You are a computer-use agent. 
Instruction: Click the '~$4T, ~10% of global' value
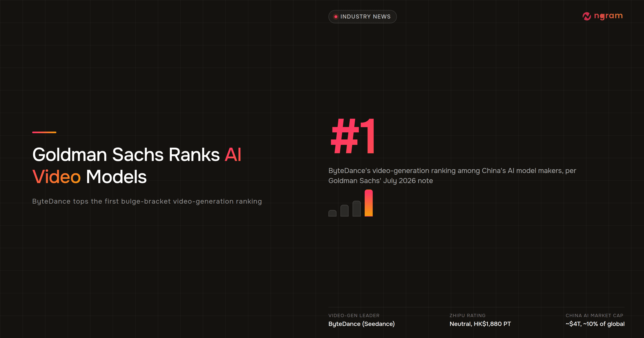click(x=595, y=324)
